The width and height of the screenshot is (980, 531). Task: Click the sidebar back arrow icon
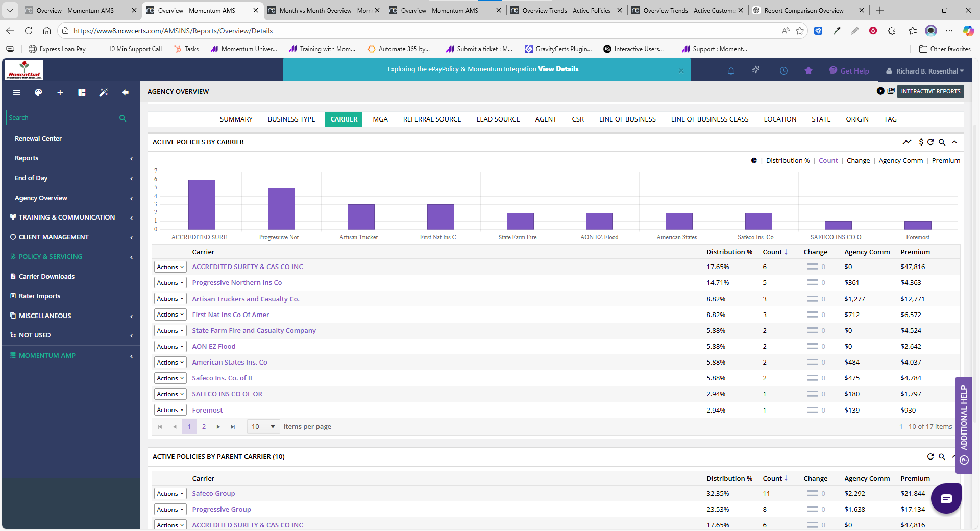(126, 92)
